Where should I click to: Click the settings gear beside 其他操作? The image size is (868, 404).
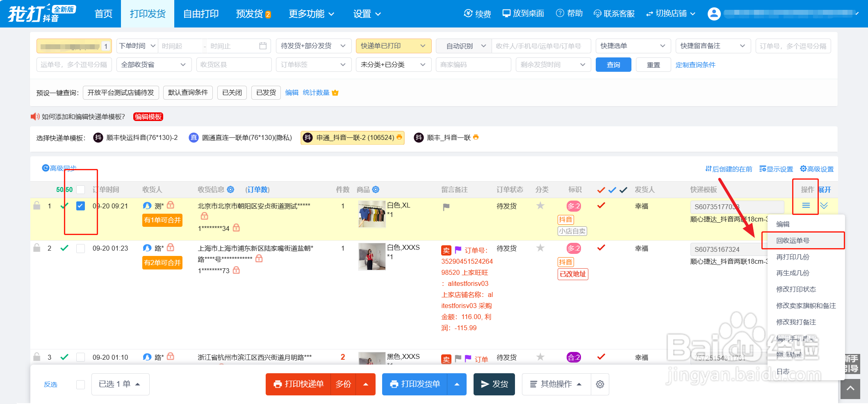point(600,384)
